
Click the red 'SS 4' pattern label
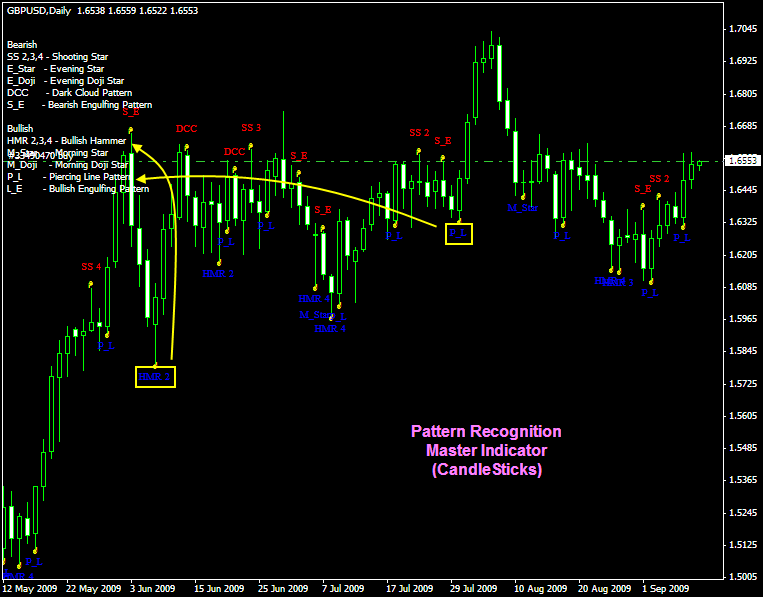coord(91,267)
